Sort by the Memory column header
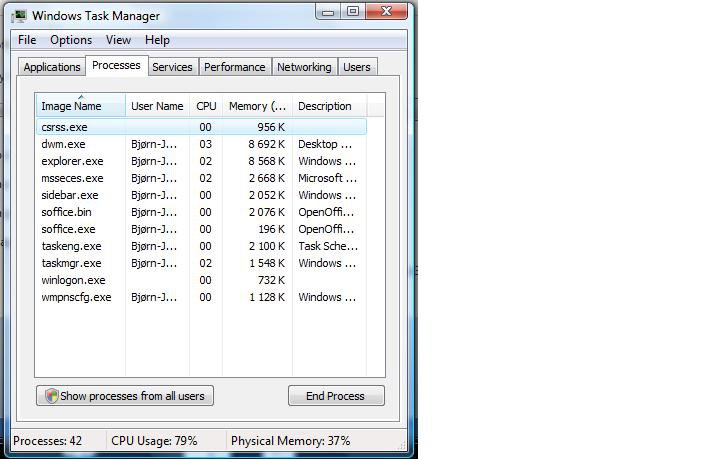 (258, 106)
